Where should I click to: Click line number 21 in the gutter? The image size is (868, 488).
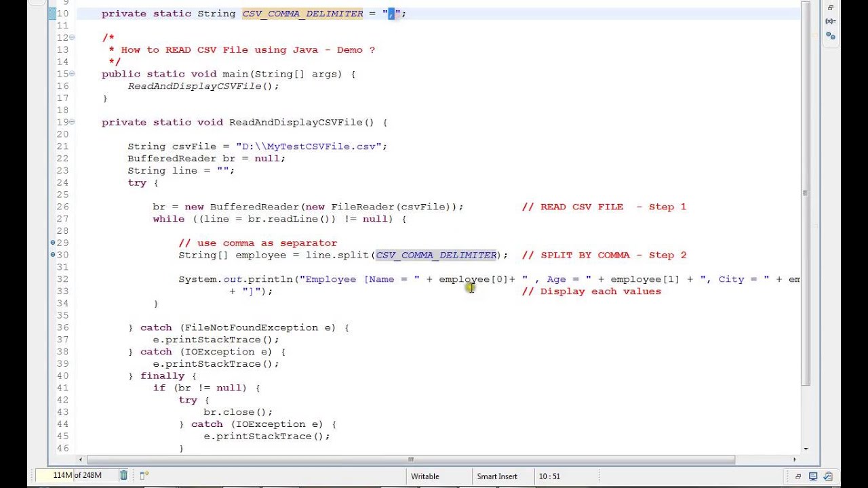(x=62, y=146)
